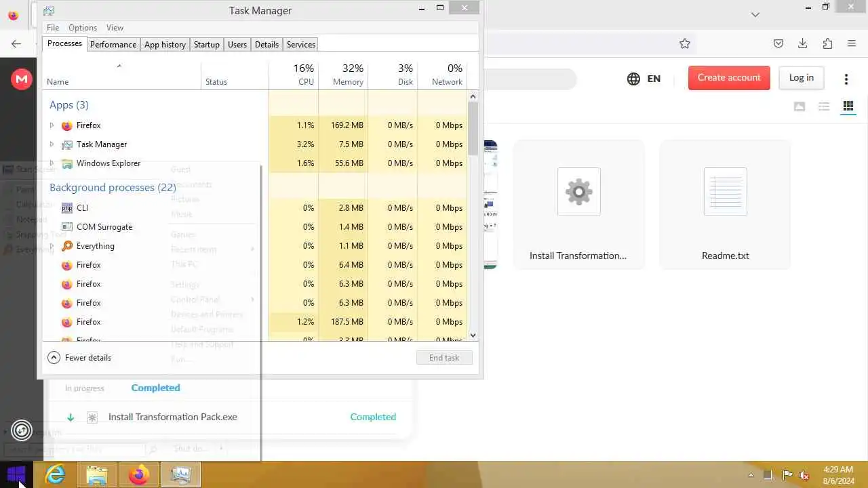The width and height of the screenshot is (868, 488).
Task: Sort processes by Name column header
Action: 122,75
